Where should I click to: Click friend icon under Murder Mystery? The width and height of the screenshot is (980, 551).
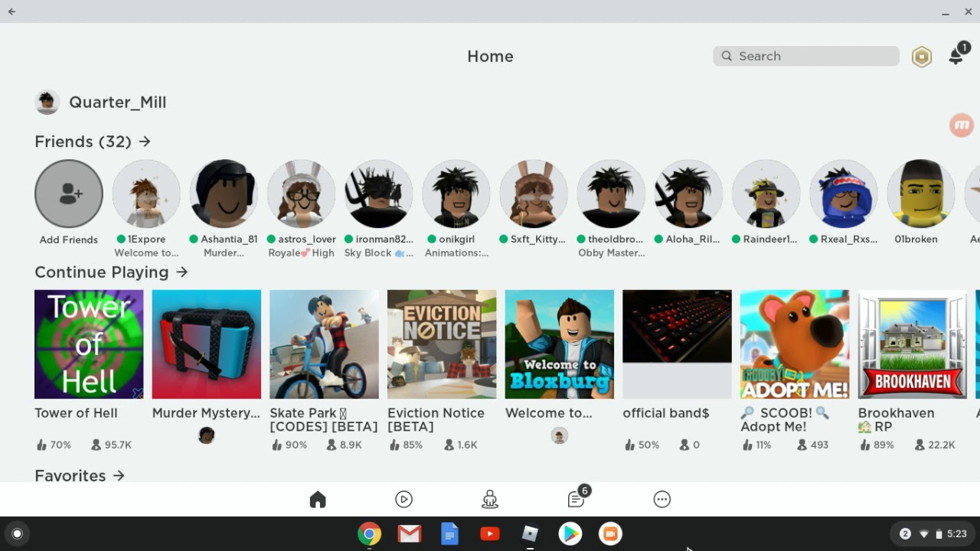[206, 435]
